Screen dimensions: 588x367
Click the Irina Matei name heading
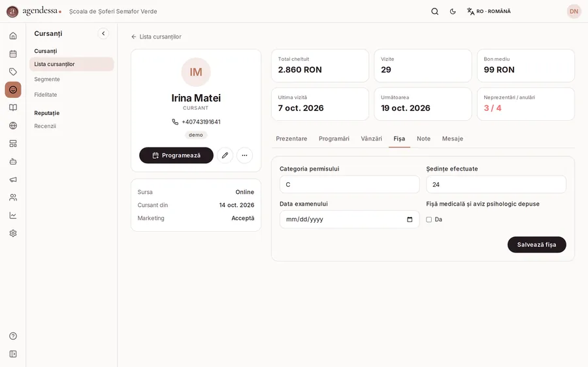click(196, 98)
